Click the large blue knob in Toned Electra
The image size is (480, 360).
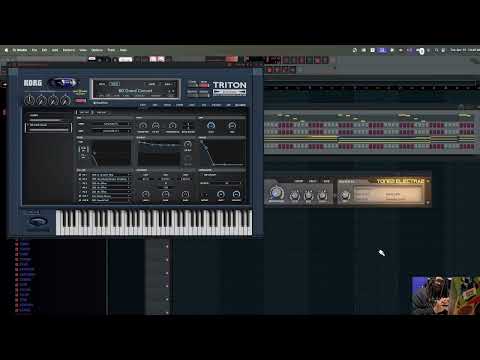pos(276,192)
